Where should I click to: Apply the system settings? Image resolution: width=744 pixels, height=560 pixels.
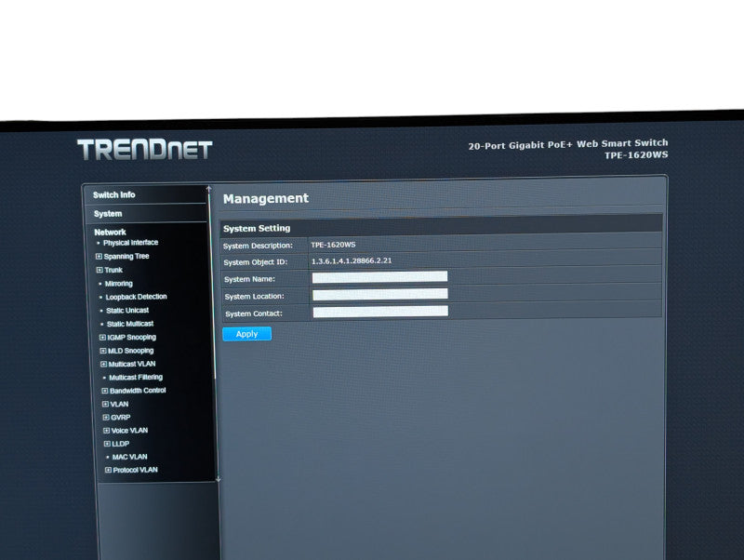(246, 334)
